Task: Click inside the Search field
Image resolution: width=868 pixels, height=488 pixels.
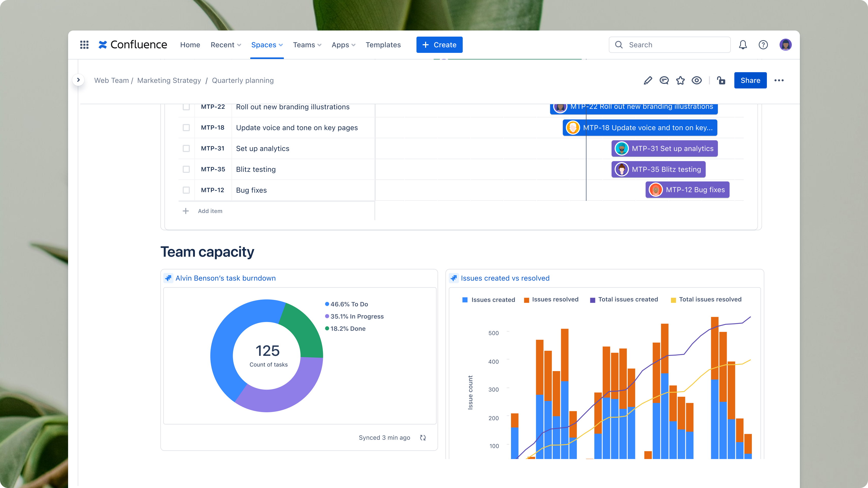Action: (x=670, y=45)
